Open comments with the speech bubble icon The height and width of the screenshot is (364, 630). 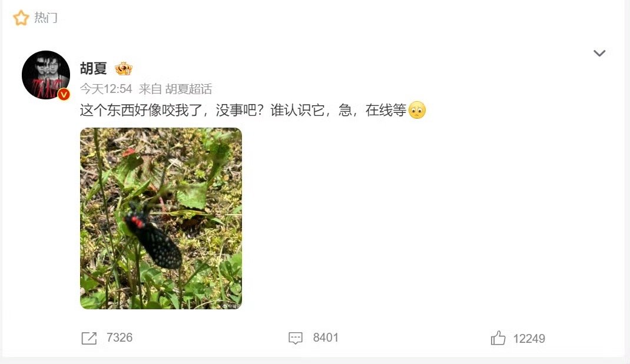[x=296, y=338]
